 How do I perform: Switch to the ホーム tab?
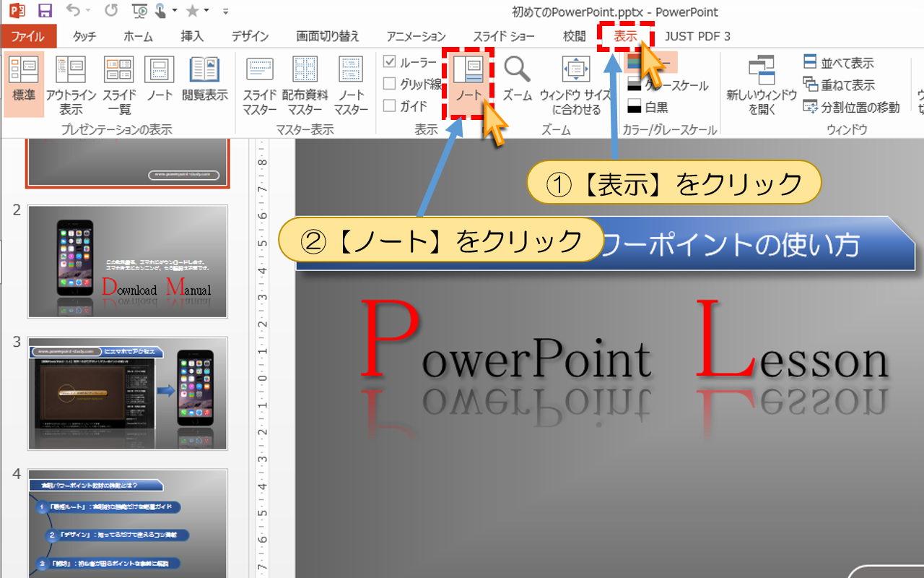138,37
